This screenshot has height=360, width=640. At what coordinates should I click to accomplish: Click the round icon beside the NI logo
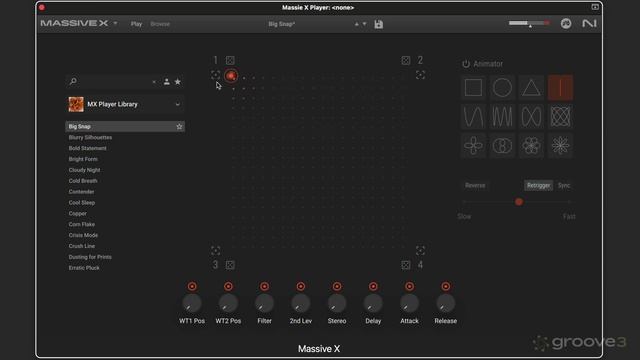(566, 24)
